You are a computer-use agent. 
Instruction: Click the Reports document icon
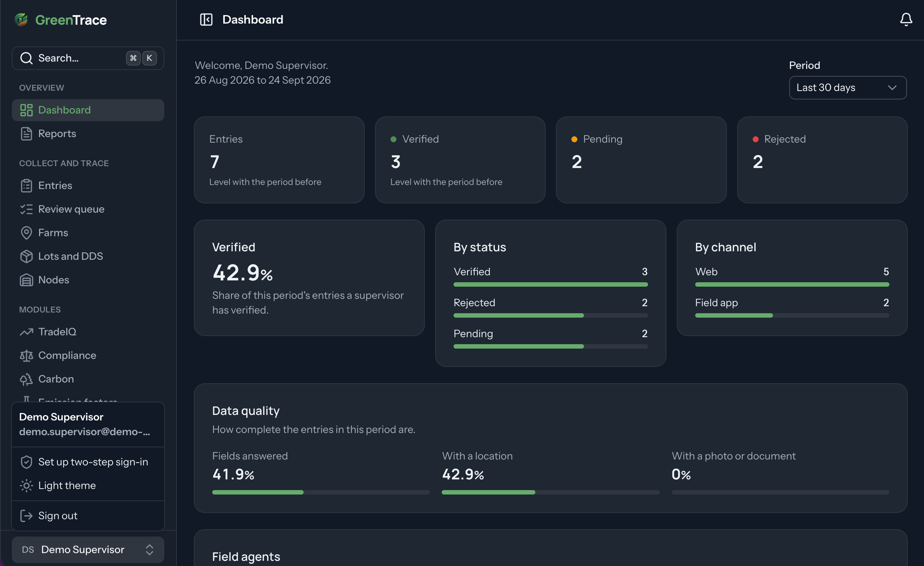click(x=26, y=134)
